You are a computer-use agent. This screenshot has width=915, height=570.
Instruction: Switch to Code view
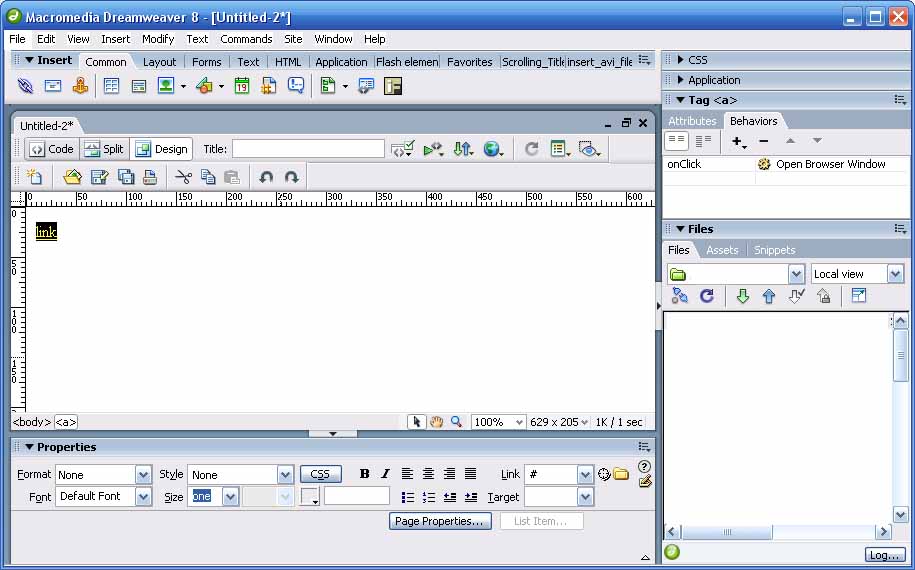pos(52,149)
